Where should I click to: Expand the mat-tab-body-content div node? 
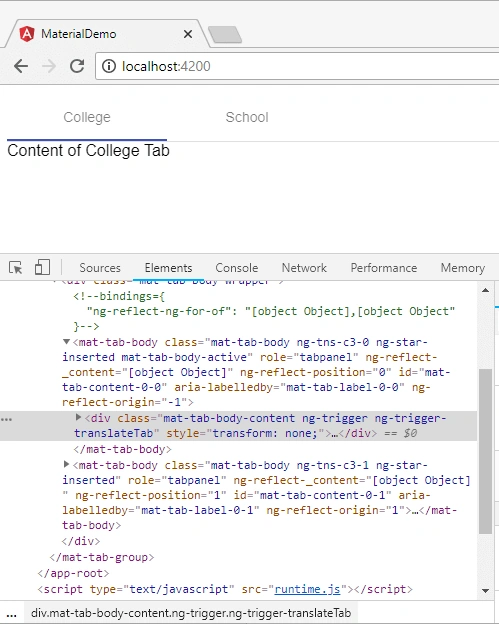78,417
